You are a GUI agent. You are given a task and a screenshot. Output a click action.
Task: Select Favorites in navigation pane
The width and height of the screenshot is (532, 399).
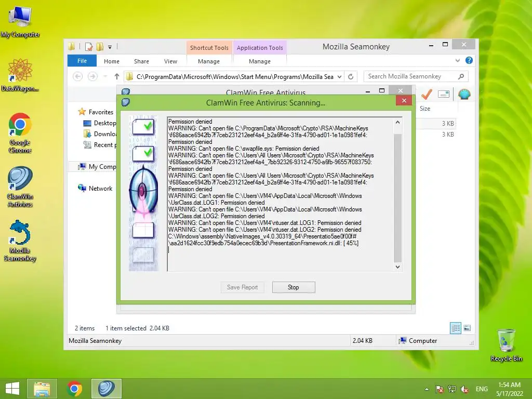[96, 112]
